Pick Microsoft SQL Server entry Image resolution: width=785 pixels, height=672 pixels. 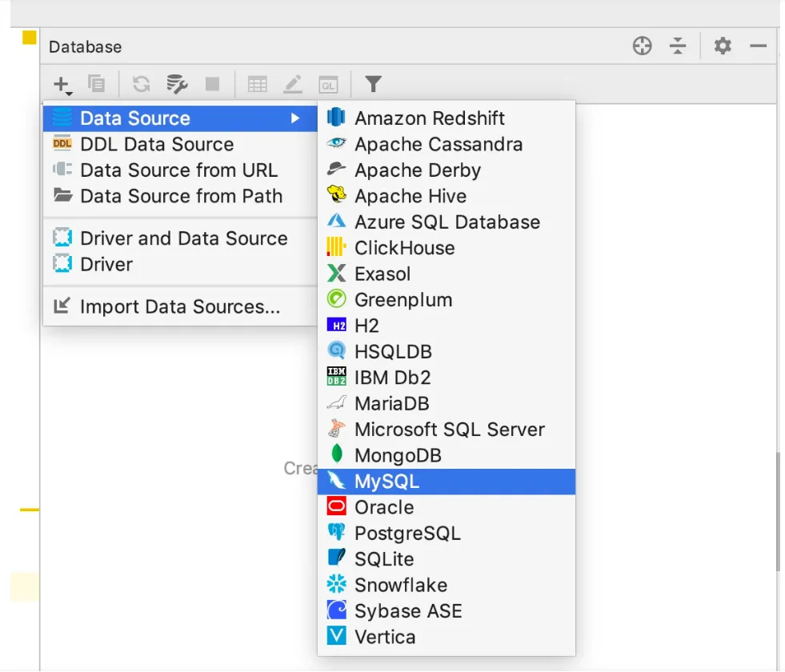pyautogui.click(x=449, y=430)
